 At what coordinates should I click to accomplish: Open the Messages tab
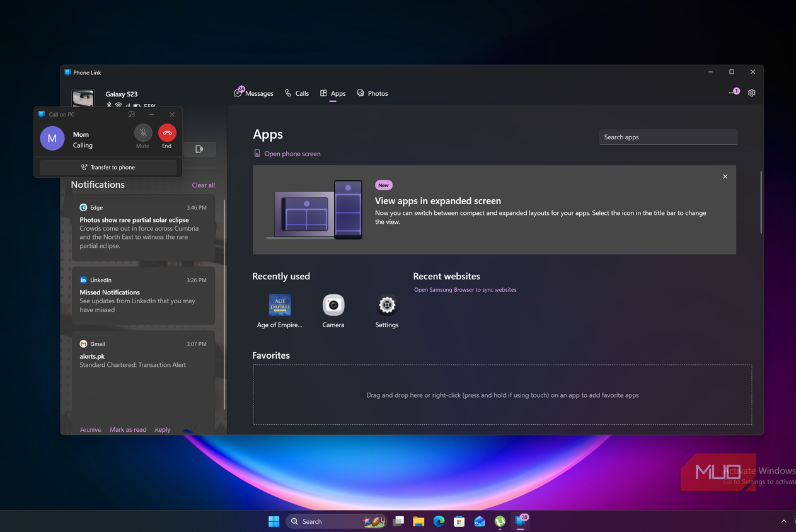(253, 93)
